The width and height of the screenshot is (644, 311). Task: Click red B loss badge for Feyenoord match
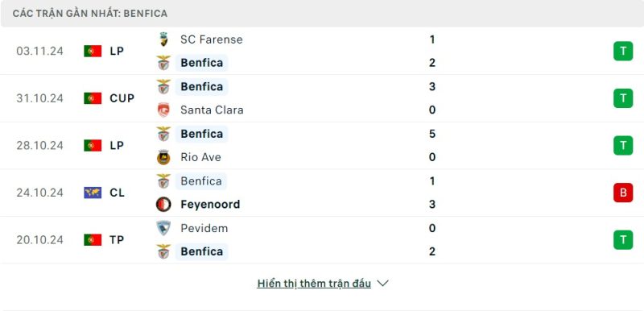tap(623, 193)
